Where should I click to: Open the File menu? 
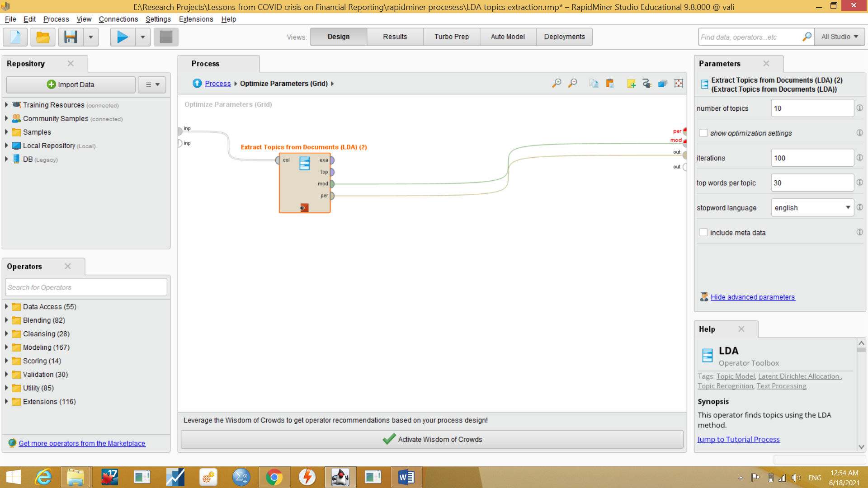[10, 19]
